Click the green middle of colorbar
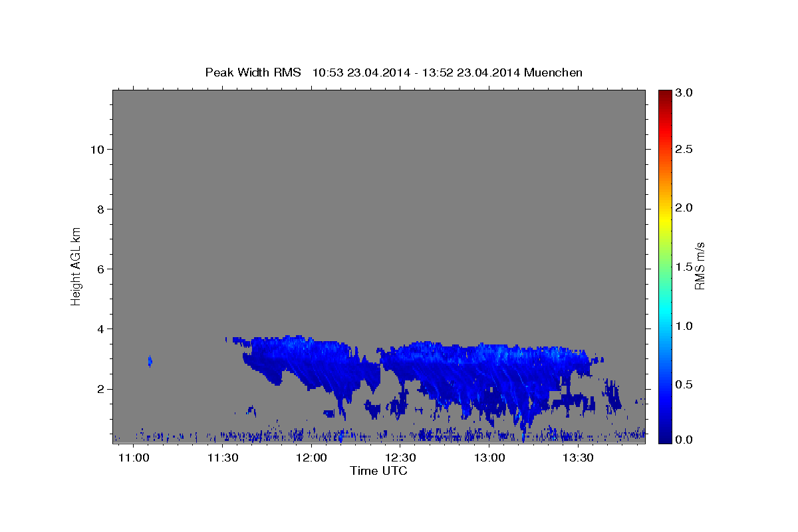 coord(664,266)
